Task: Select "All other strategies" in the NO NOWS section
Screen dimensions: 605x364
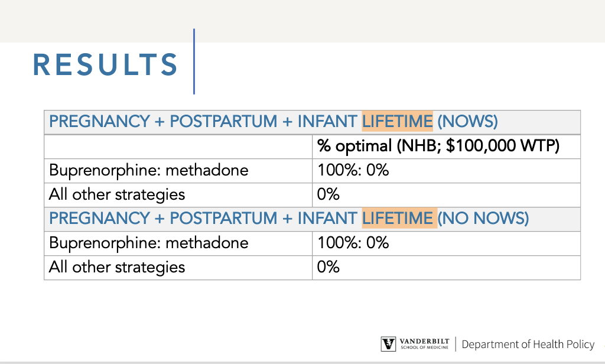Action: (117, 267)
